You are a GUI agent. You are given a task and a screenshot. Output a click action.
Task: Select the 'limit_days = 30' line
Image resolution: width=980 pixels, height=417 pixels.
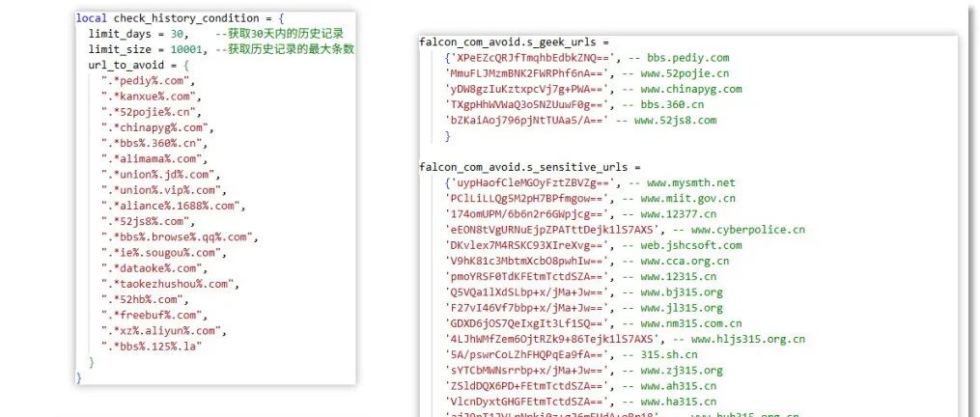pos(215,34)
